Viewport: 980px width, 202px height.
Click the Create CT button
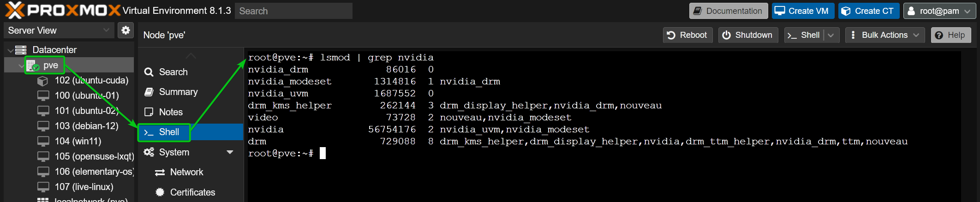[x=868, y=11]
